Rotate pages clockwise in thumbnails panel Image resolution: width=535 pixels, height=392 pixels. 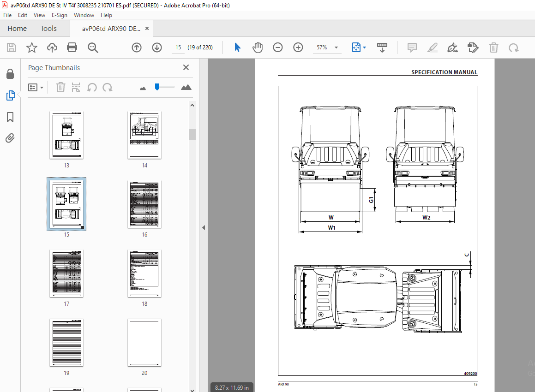click(x=108, y=88)
